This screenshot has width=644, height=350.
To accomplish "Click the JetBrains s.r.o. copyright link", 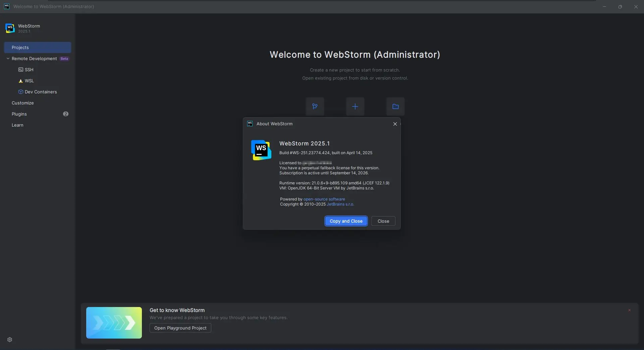I will (x=340, y=204).
